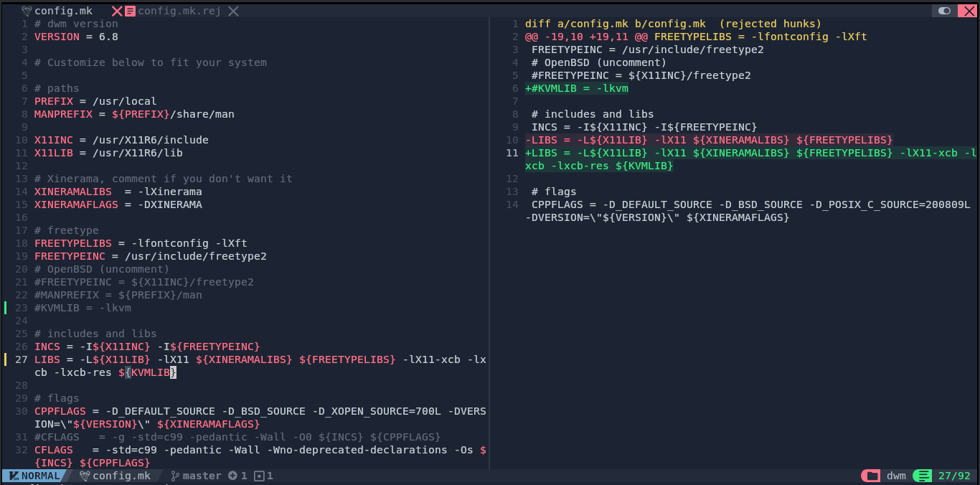Click the git added count plus icon
Screen dimensions: 980x485
coord(232,476)
